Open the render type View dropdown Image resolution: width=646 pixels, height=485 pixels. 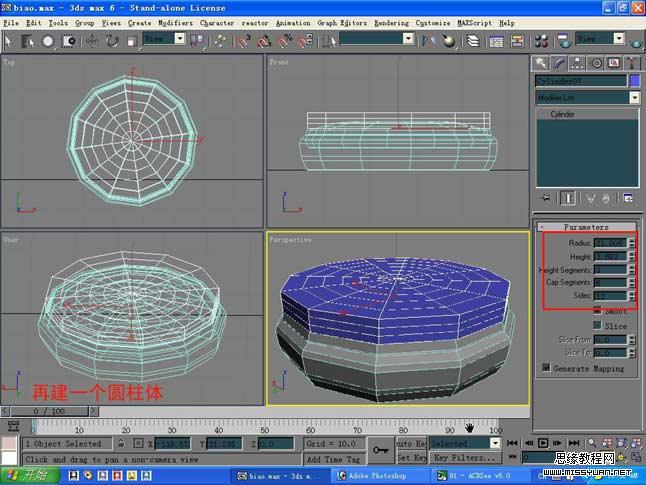(599, 39)
